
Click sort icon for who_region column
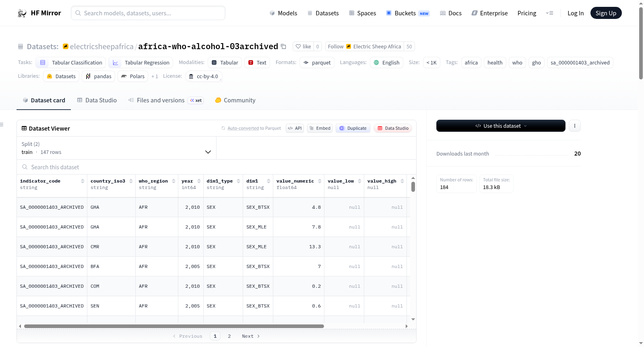(173, 181)
